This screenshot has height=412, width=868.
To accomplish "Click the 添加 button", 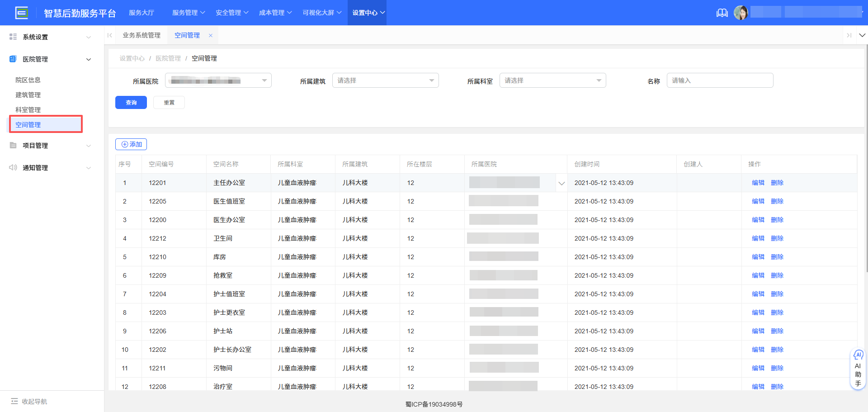I will pyautogui.click(x=131, y=144).
